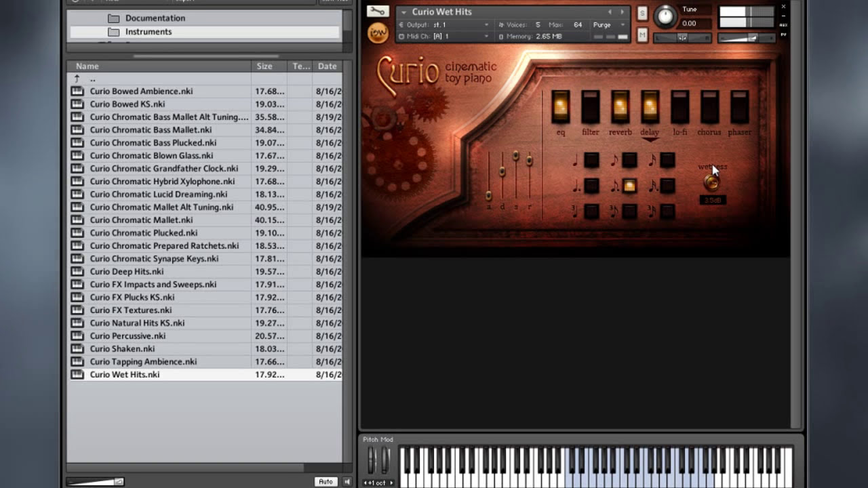Select quarter note triplet delay time button

[591, 211]
